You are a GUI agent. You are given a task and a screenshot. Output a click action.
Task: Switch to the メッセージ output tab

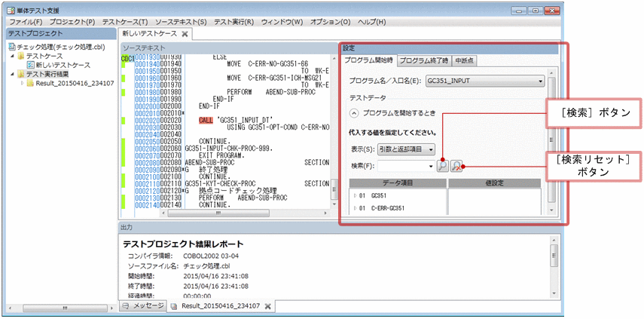(x=143, y=305)
